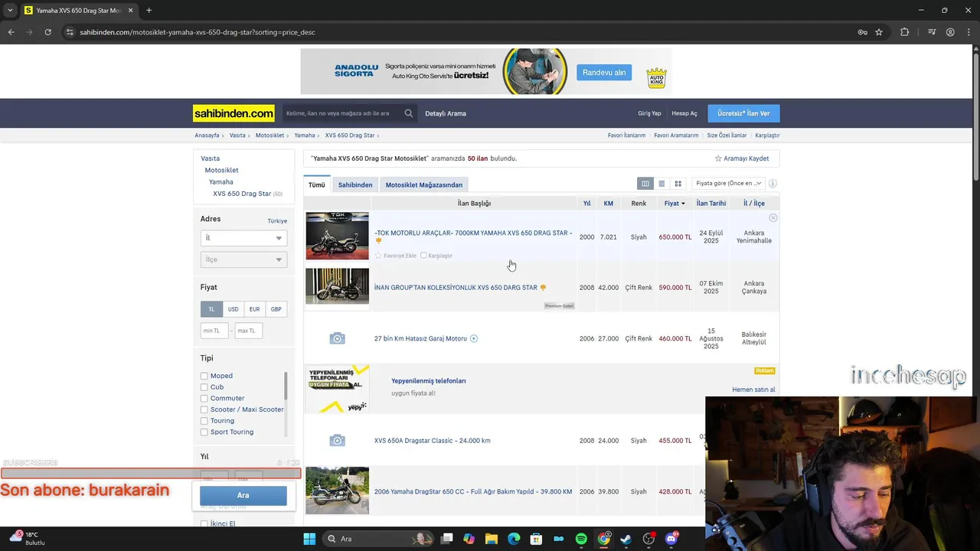Click video play icon next to Garaj Motoru listing
Viewport: 980px width, 551px height.
click(x=474, y=338)
